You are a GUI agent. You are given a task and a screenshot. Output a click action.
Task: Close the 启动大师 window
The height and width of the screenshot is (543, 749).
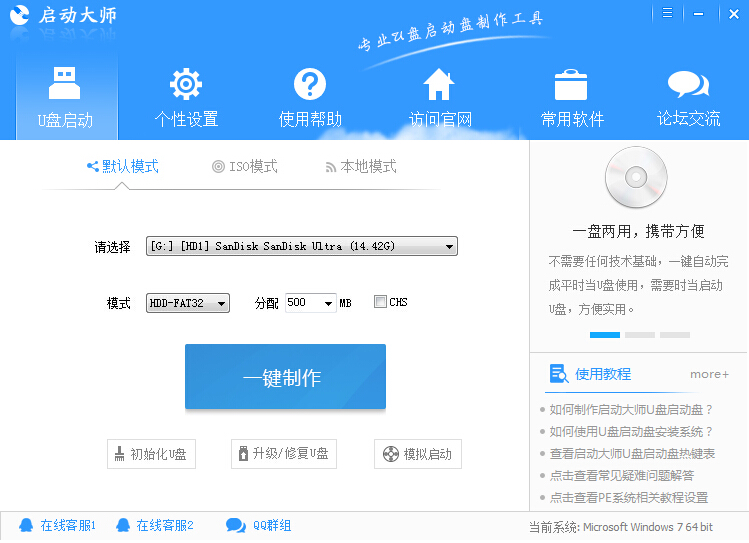click(x=734, y=14)
